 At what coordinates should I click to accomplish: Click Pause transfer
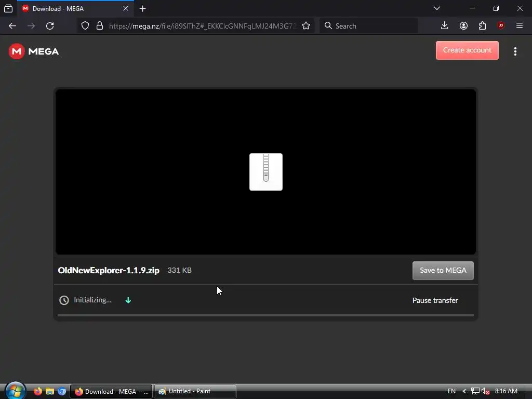coord(435,300)
